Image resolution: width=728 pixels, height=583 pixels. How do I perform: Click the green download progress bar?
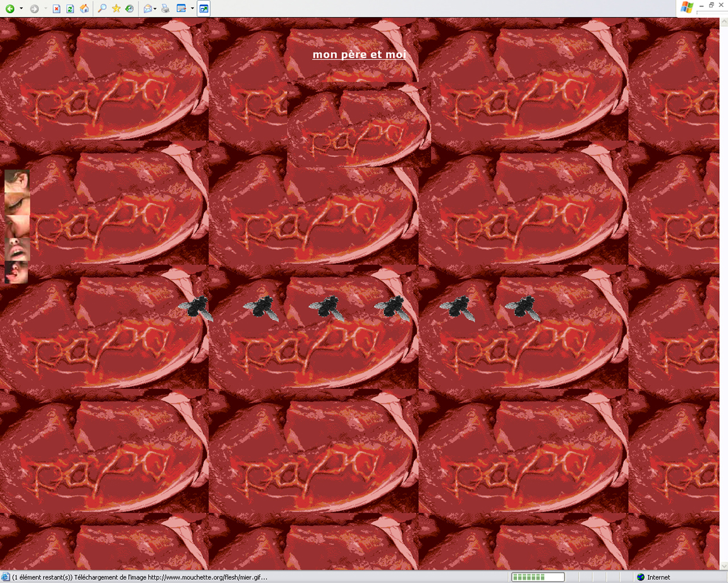click(x=538, y=577)
